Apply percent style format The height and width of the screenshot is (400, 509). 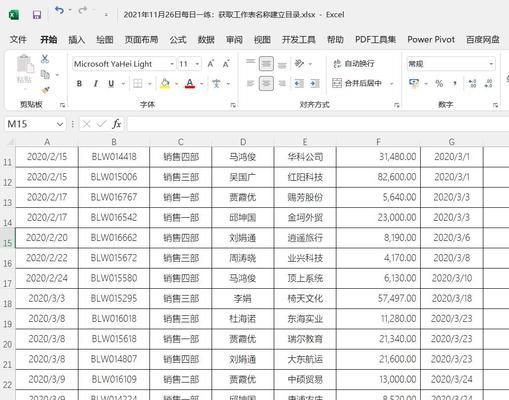coord(439,83)
